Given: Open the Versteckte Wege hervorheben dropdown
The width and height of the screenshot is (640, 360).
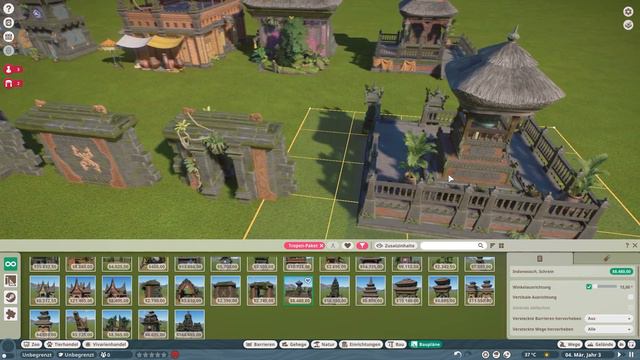Looking at the screenshot, I should 609,329.
